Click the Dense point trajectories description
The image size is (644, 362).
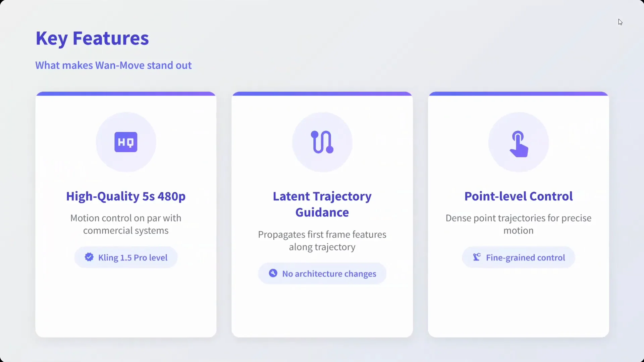(x=519, y=224)
